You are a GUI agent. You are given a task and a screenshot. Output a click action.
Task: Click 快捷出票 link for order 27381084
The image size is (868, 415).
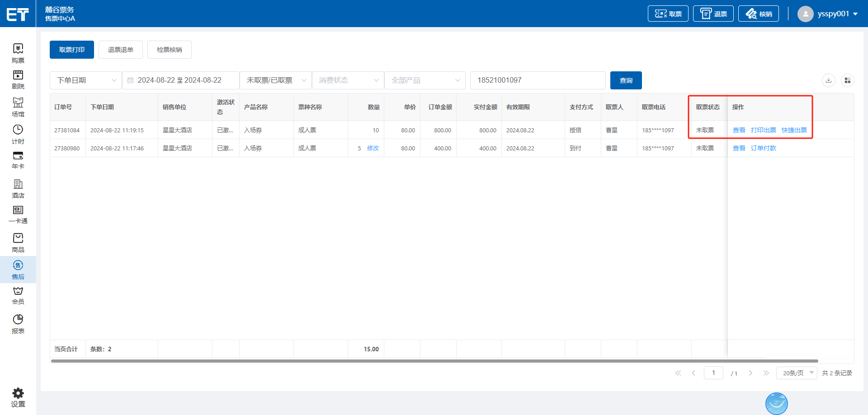click(x=794, y=130)
